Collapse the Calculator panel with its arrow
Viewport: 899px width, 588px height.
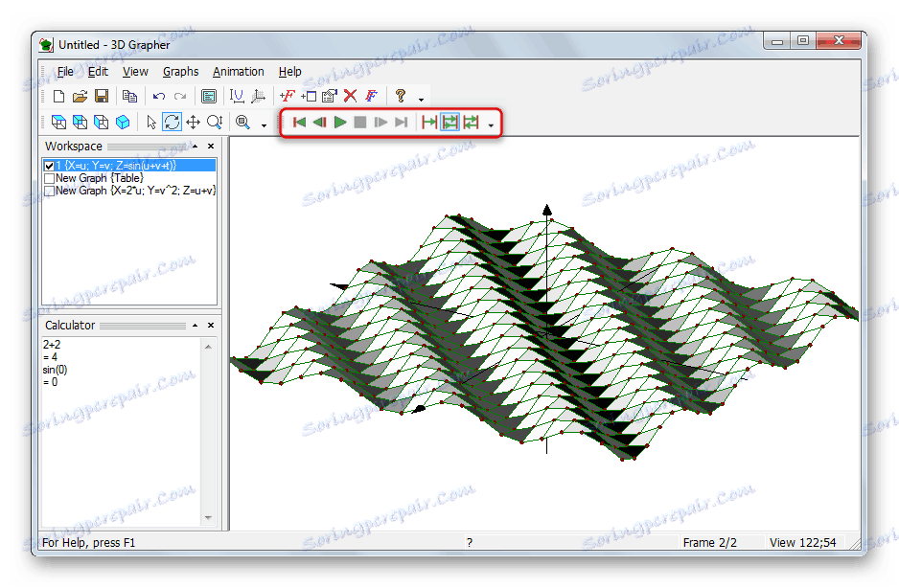pos(195,326)
